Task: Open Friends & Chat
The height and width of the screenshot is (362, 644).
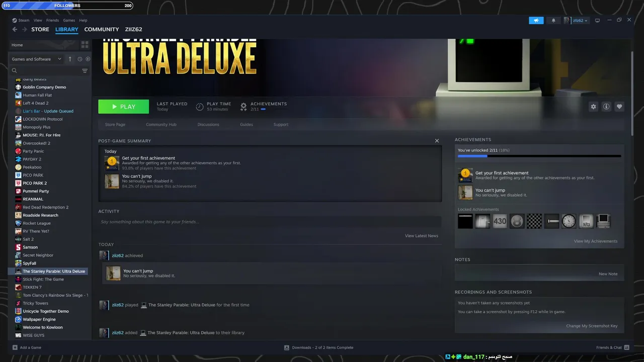Action: (612, 347)
